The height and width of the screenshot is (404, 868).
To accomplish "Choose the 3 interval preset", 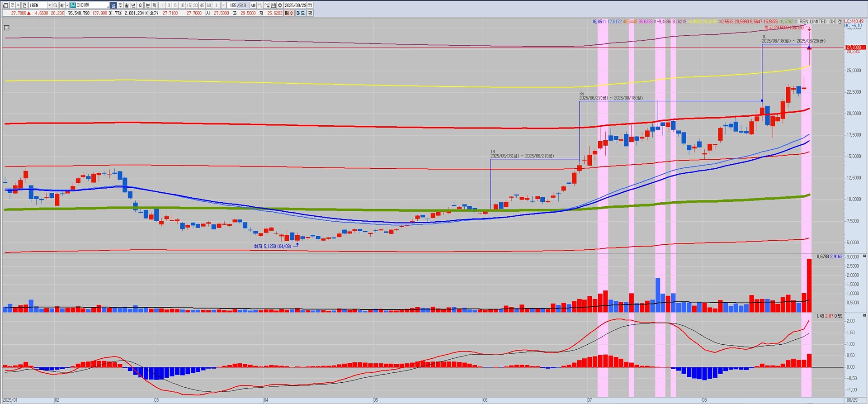I will [x=169, y=5].
